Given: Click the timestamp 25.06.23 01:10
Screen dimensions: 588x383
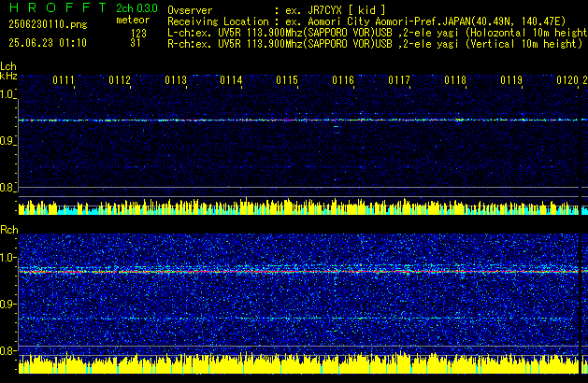Looking at the screenshot, I should [48, 43].
